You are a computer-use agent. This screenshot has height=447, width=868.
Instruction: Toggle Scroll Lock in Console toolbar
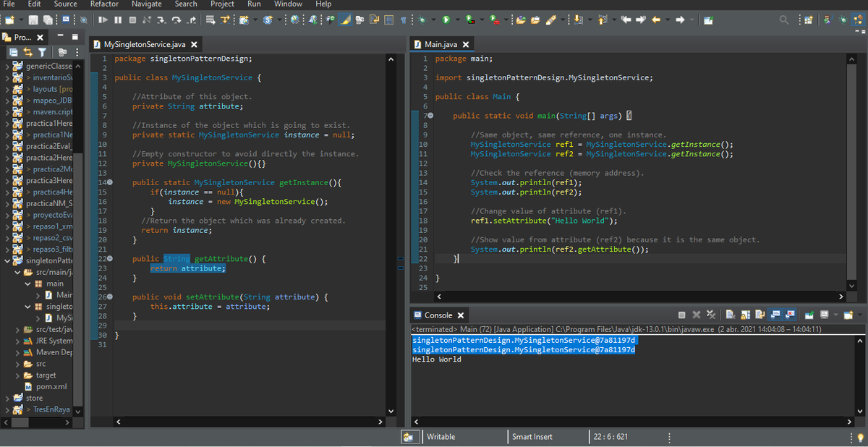746,315
